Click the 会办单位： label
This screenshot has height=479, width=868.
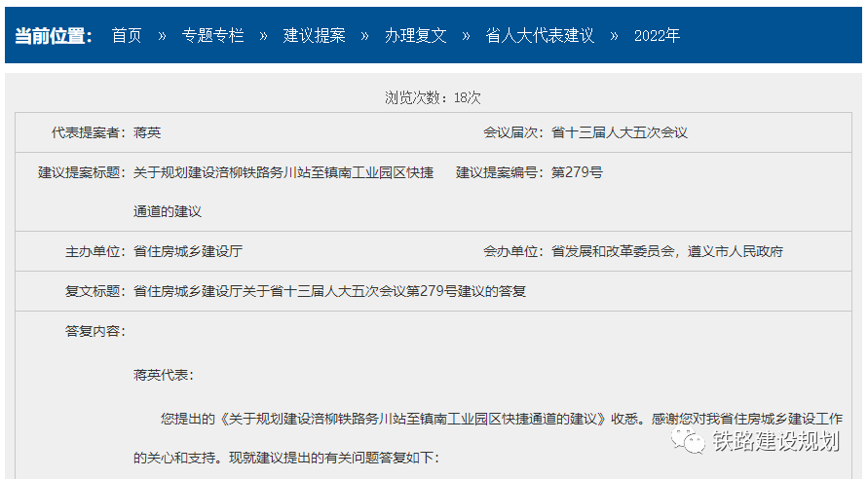pyautogui.click(x=513, y=251)
